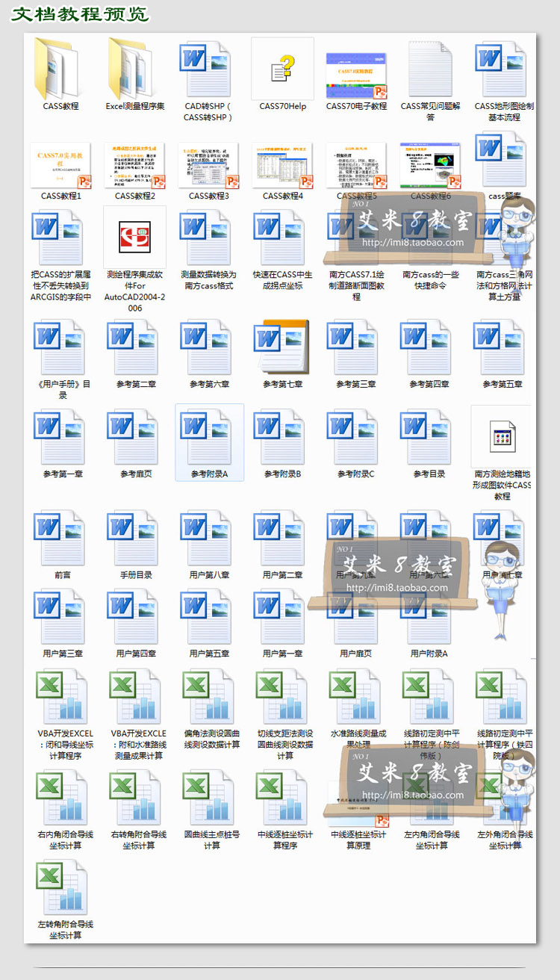Select the VBA开发EXCLE：附和水准路线测量成果计算 Excel icon
The width and height of the screenshot is (560, 980).
coord(136,698)
